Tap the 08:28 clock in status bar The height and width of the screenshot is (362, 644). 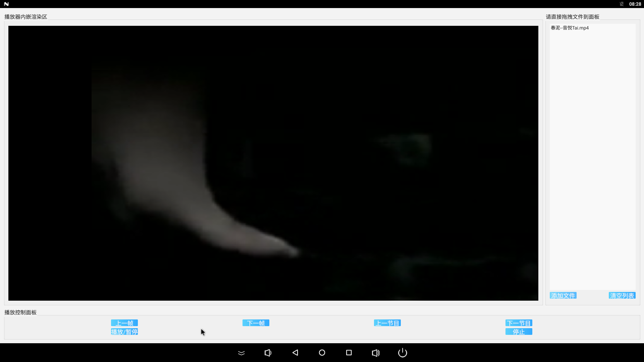[x=635, y=4]
